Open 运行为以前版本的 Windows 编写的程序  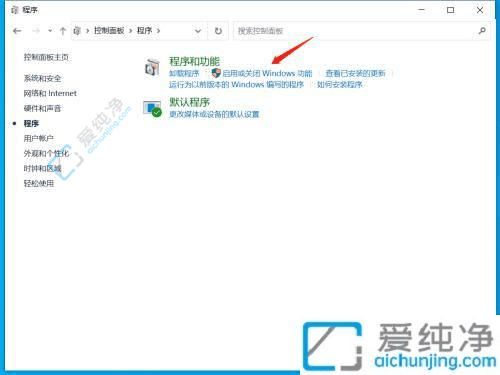(236, 85)
